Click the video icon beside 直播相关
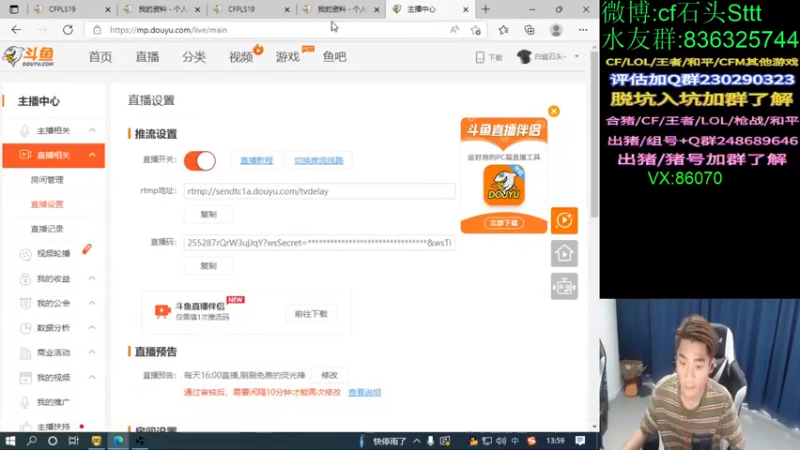Screen dimensions: 800x450 click(x=24, y=155)
